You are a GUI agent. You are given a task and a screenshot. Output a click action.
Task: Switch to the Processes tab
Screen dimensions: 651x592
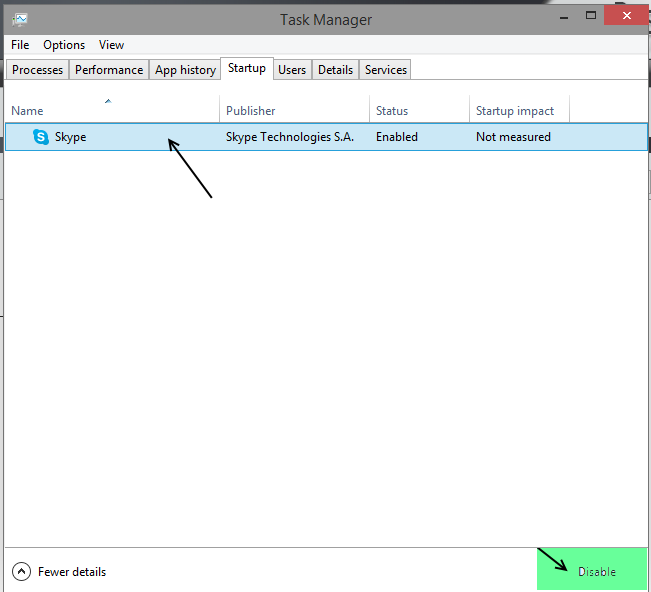click(x=37, y=70)
